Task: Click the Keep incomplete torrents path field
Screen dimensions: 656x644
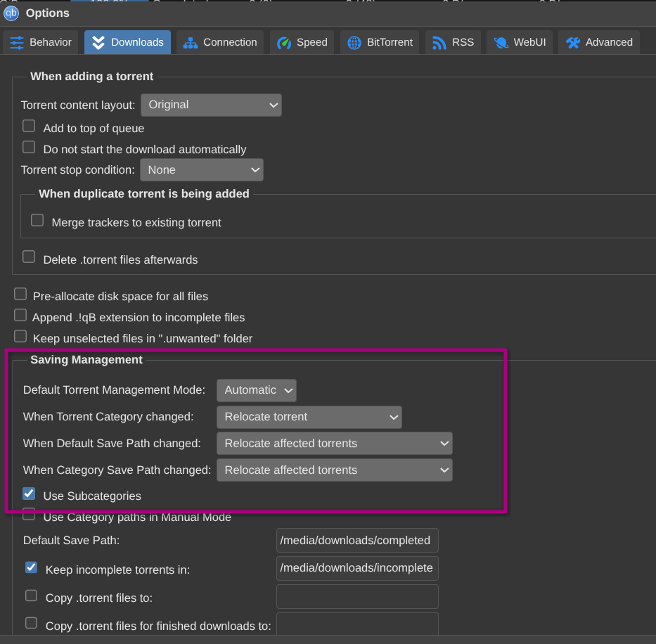Action: (357, 568)
